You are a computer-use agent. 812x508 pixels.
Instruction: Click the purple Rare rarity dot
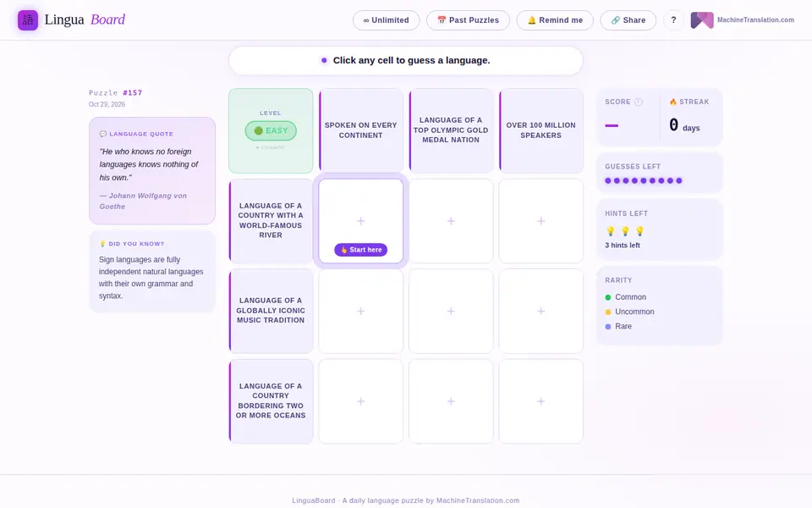[608, 327]
